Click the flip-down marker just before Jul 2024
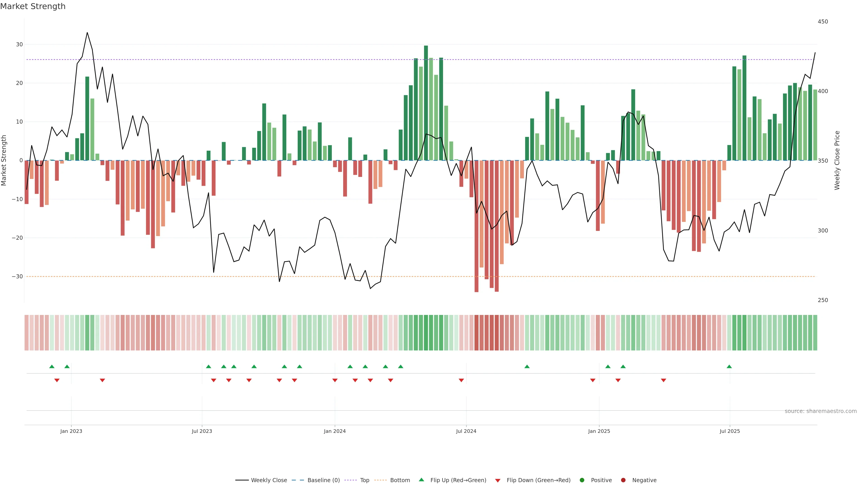The image size is (868, 488). click(461, 380)
